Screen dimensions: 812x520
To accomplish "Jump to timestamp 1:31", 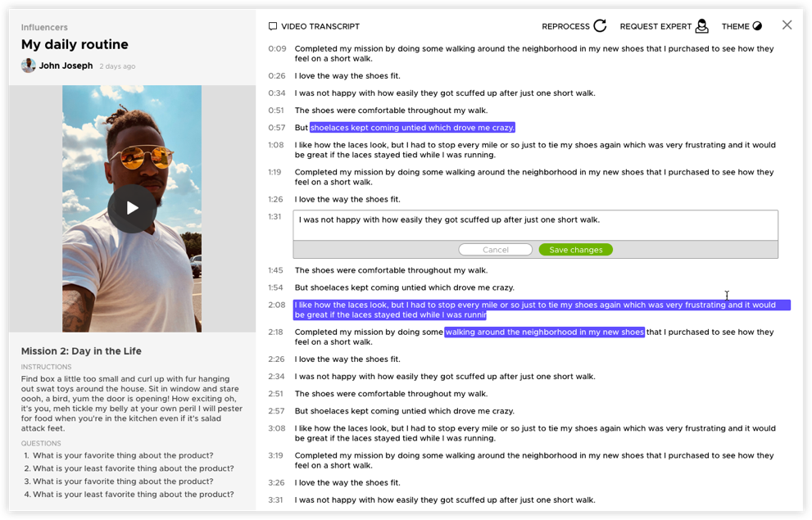I will pos(274,216).
